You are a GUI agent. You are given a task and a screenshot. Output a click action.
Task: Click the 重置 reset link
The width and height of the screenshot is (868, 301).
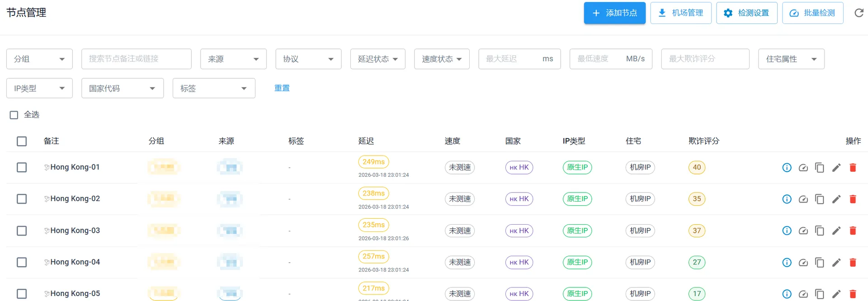point(282,88)
